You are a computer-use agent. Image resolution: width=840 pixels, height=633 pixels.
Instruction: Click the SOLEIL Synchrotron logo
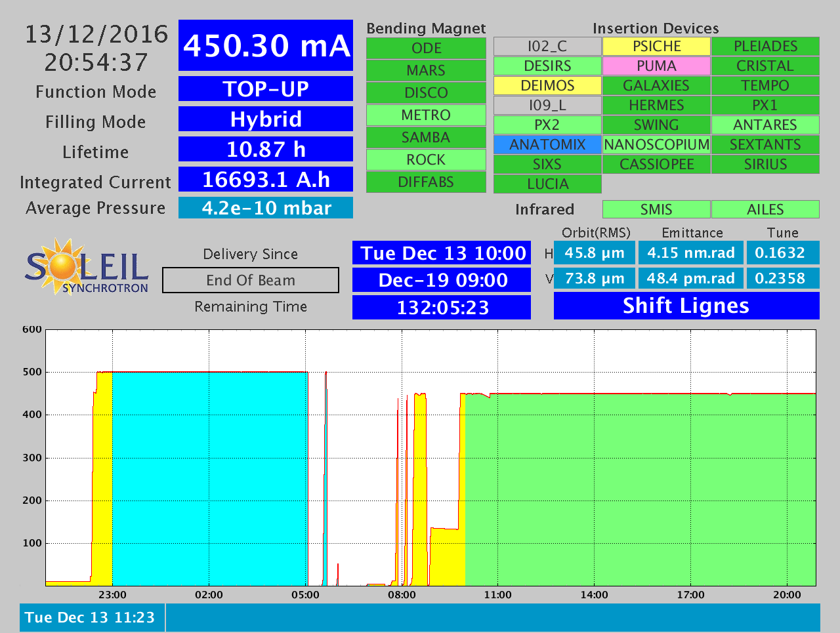tap(87, 266)
